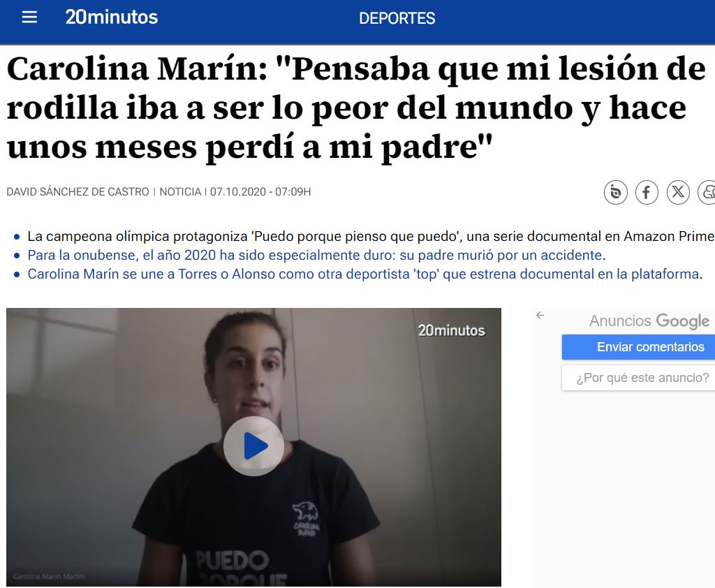The height and width of the screenshot is (588, 715).
Task: Click the first bullet about Amazon Prime
Action: click(370, 236)
